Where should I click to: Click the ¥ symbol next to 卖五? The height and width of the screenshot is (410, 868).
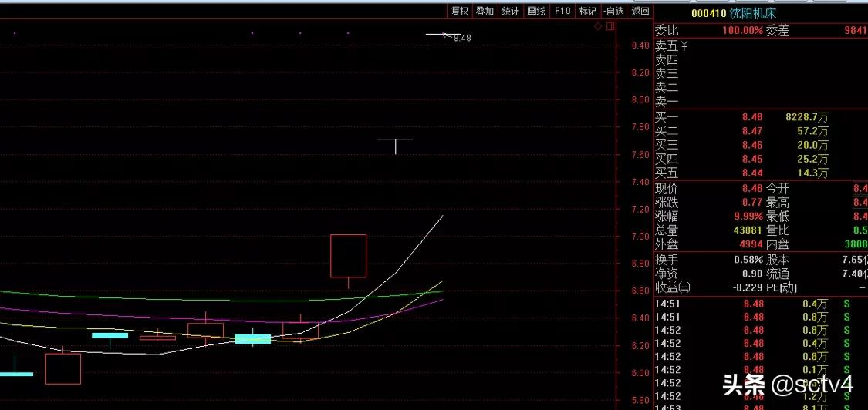pyautogui.click(x=684, y=45)
